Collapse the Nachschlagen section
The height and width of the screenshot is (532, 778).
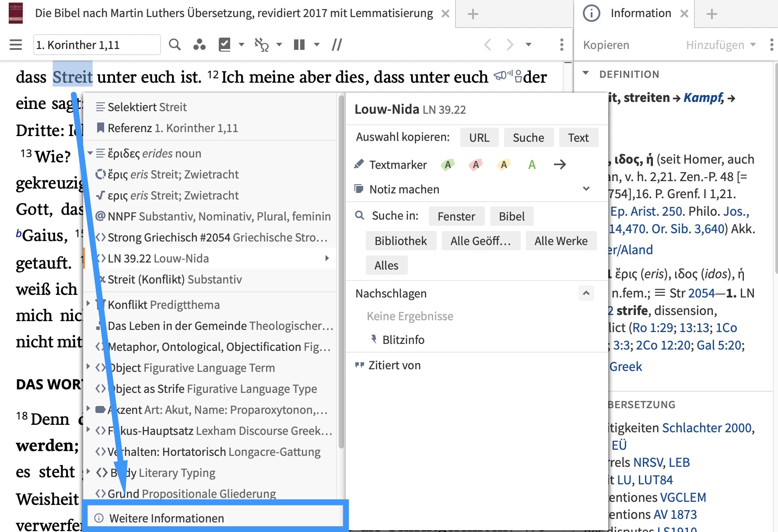586,293
